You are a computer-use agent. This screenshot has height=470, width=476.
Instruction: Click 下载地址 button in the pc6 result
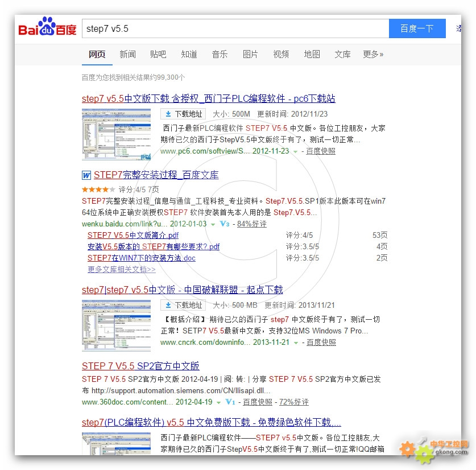click(x=183, y=114)
